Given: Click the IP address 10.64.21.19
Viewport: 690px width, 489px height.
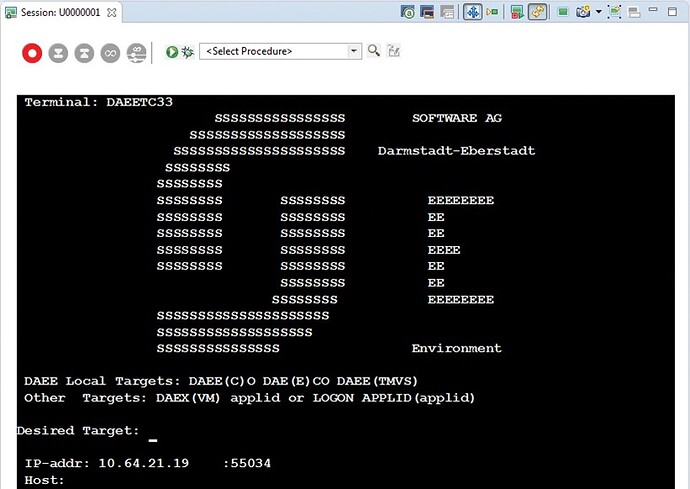Looking at the screenshot, I should [x=143, y=463].
